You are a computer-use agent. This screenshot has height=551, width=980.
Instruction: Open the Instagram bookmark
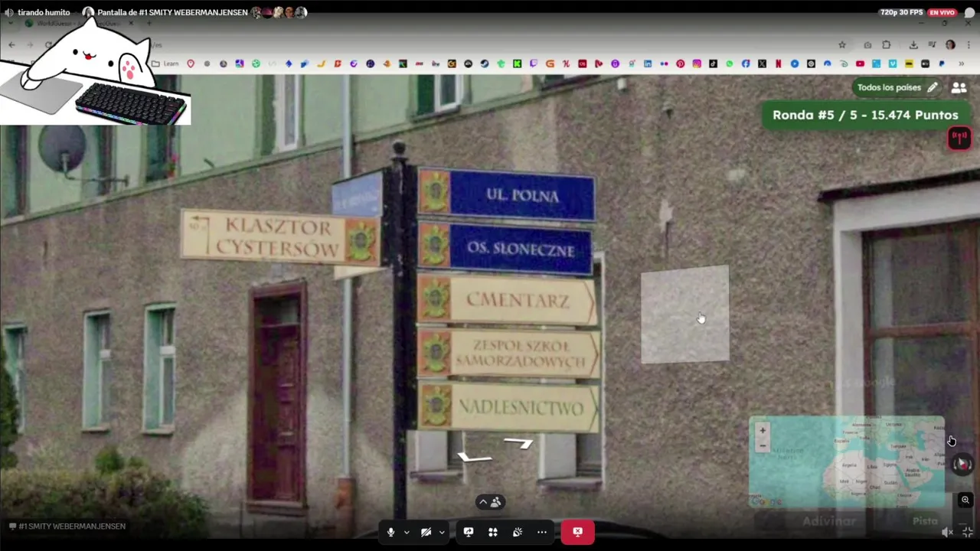coord(697,64)
